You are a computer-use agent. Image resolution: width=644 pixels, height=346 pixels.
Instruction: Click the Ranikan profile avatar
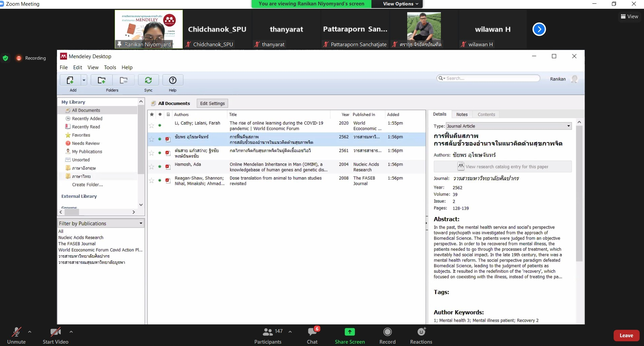click(x=575, y=79)
